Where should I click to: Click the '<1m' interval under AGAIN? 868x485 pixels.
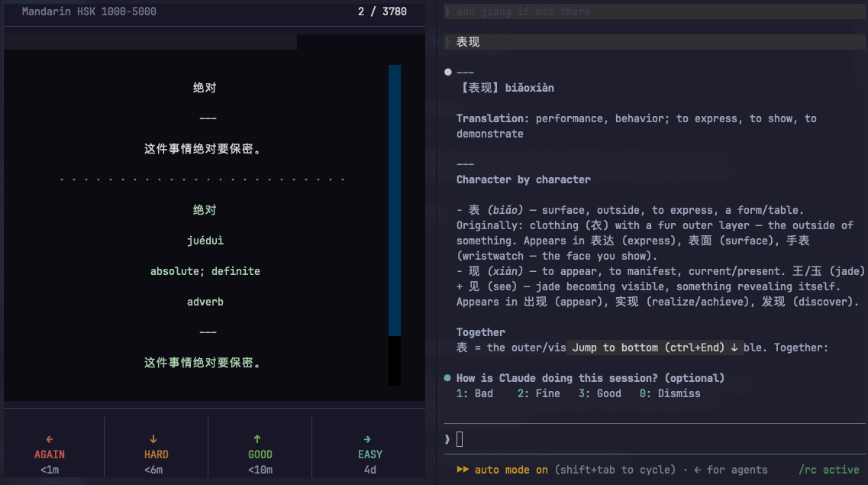click(50, 470)
